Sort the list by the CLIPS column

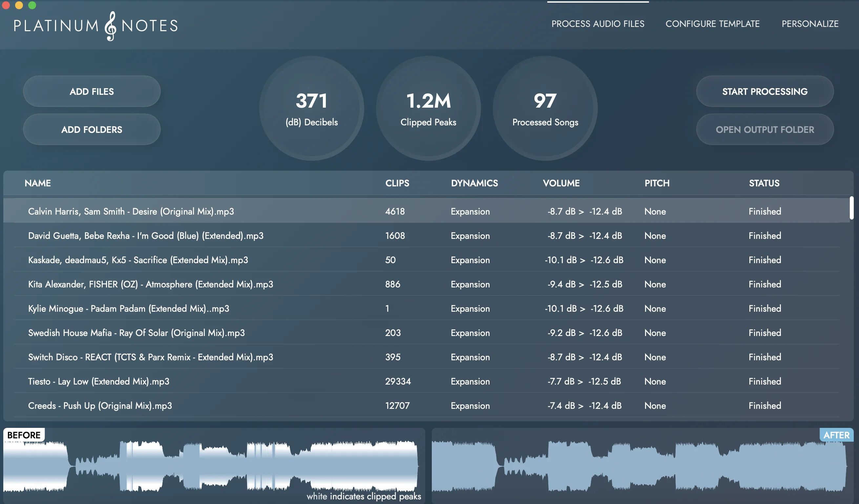397,183
